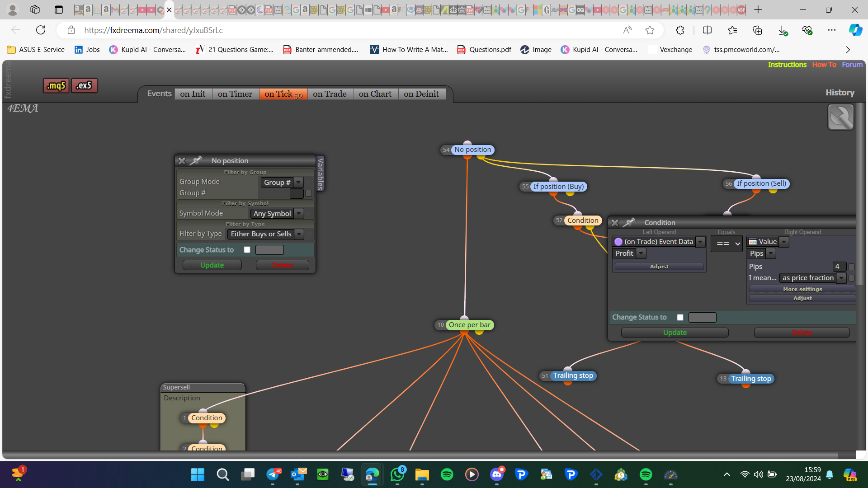Click the .ex5 export icon
Screen dimensions: 868x488
coord(84,85)
